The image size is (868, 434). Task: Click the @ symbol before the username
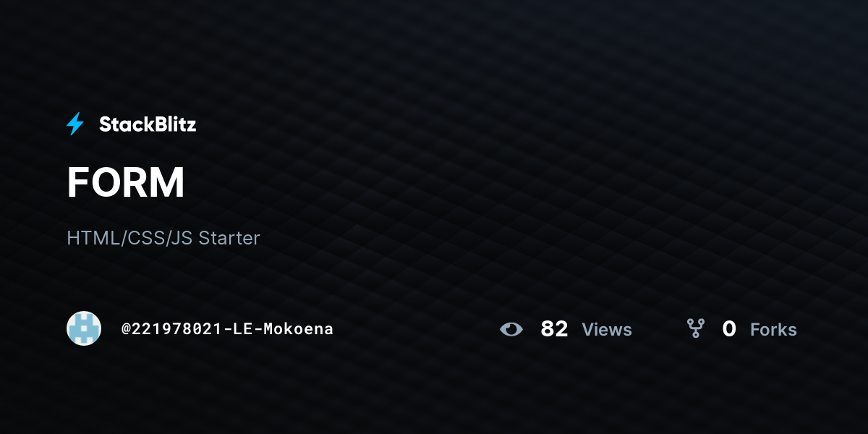(126, 329)
